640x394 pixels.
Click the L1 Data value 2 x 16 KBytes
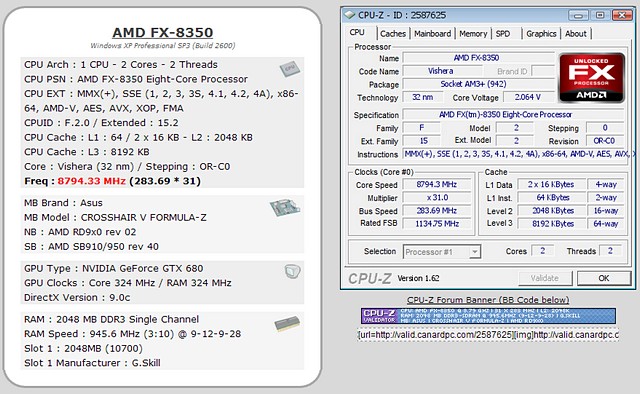(x=551, y=185)
